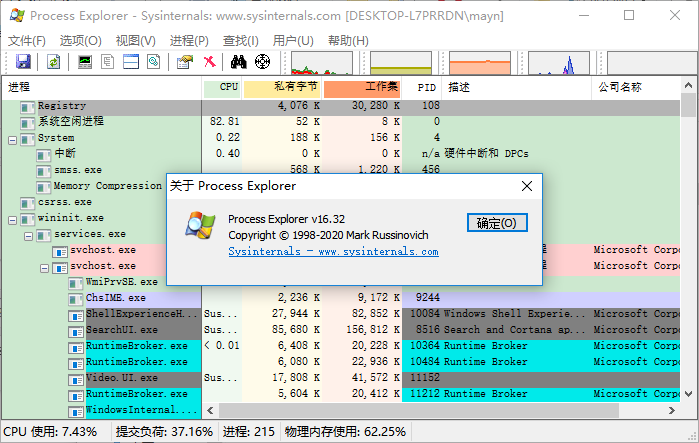Screen dimensions: 699x443
Task: Click the Process Explorer icon in the title bar
Action: [17, 16]
